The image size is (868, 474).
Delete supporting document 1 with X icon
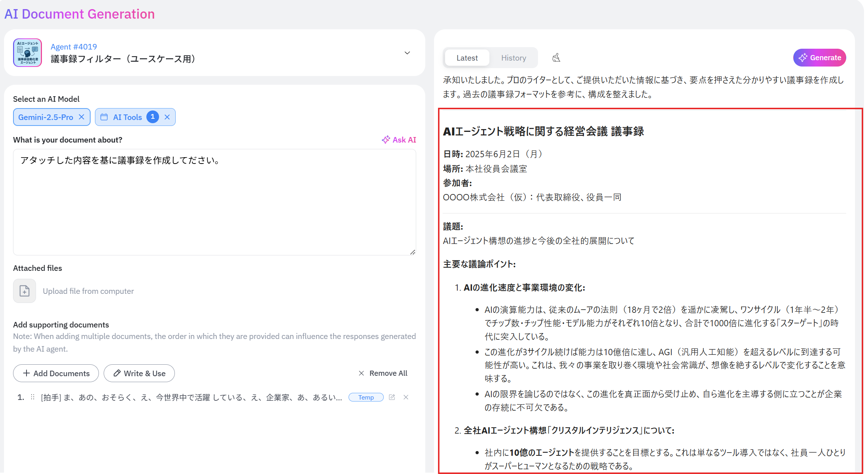click(x=406, y=397)
